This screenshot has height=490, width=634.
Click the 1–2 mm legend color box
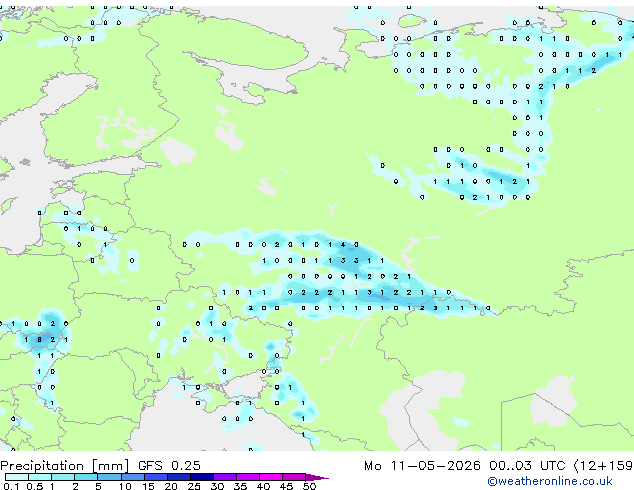[x=63, y=477]
